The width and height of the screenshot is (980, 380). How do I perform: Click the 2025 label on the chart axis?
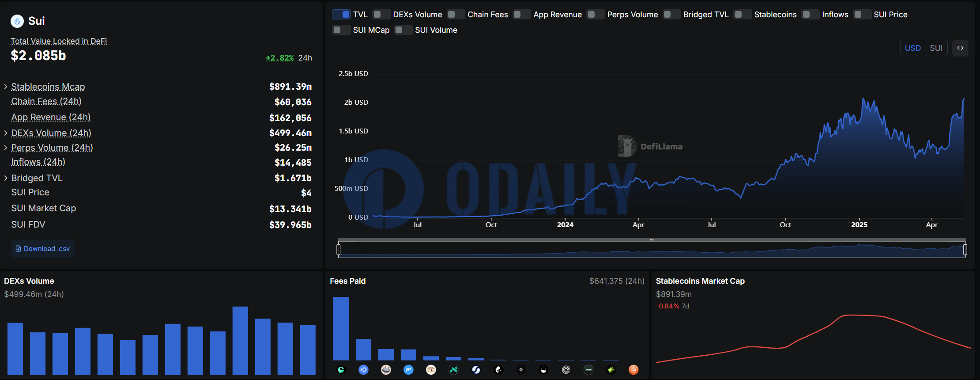[859, 224]
